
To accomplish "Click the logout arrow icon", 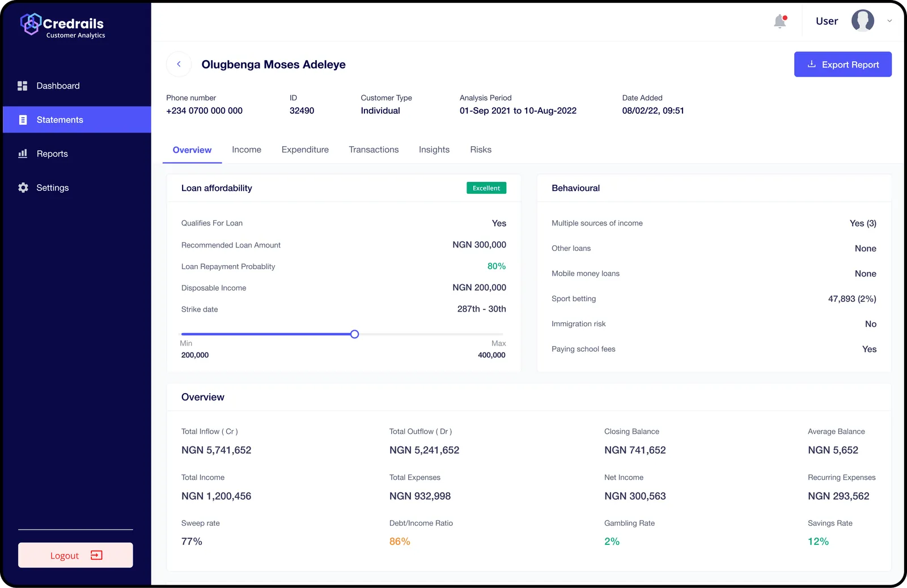I will (96, 555).
